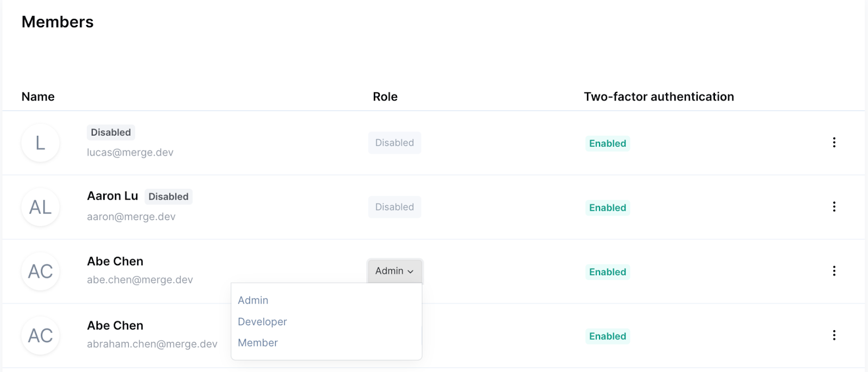Click the email lucas@merge.dev
The width and height of the screenshot is (868, 372).
click(130, 153)
